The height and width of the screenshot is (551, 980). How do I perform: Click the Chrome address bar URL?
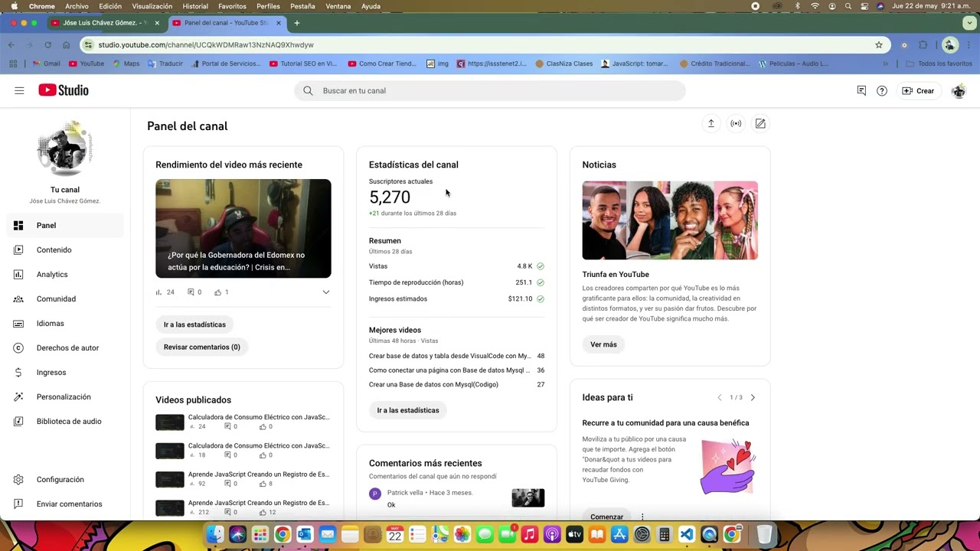pyautogui.click(x=206, y=45)
